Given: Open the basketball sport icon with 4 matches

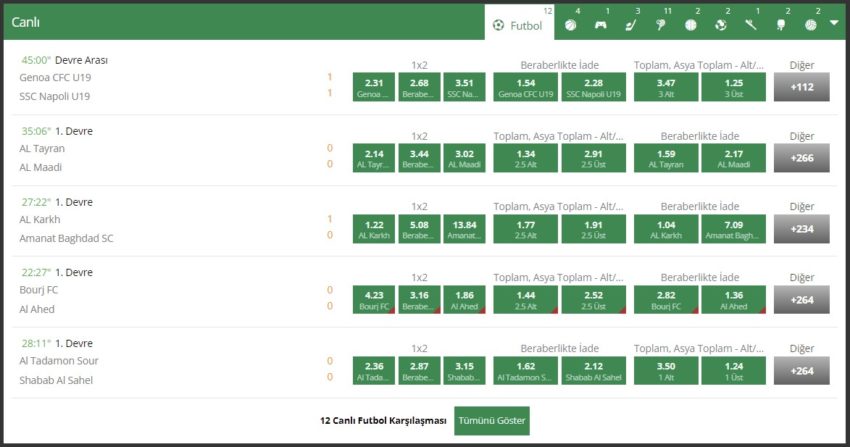Looking at the screenshot, I should [x=570, y=24].
